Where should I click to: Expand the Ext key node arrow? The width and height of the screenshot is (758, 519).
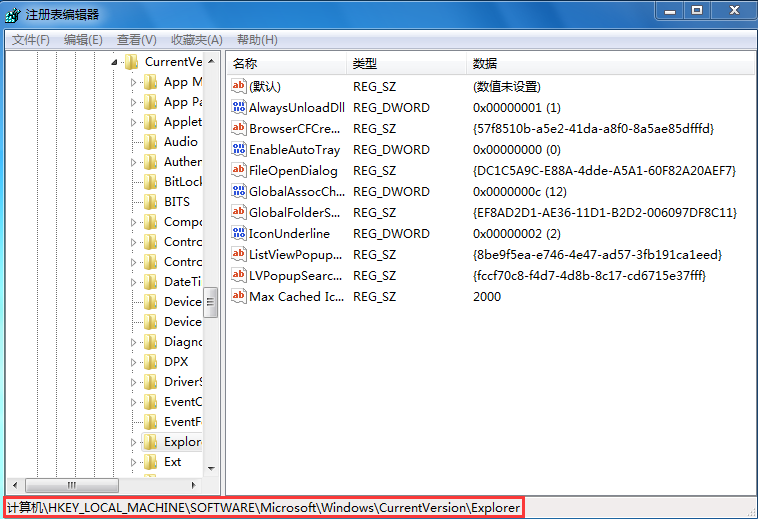pyautogui.click(x=134, y=462)
